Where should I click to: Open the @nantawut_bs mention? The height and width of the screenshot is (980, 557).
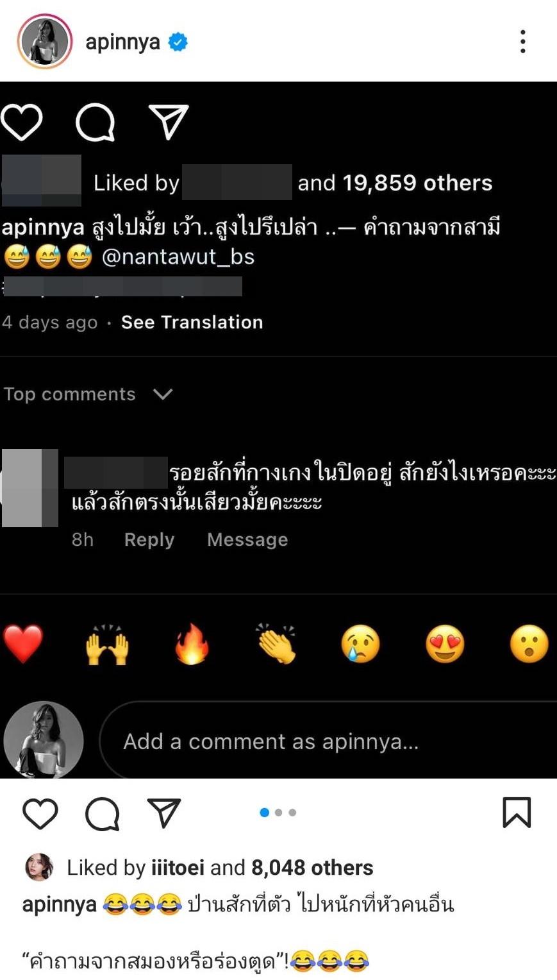coord(178,257)
